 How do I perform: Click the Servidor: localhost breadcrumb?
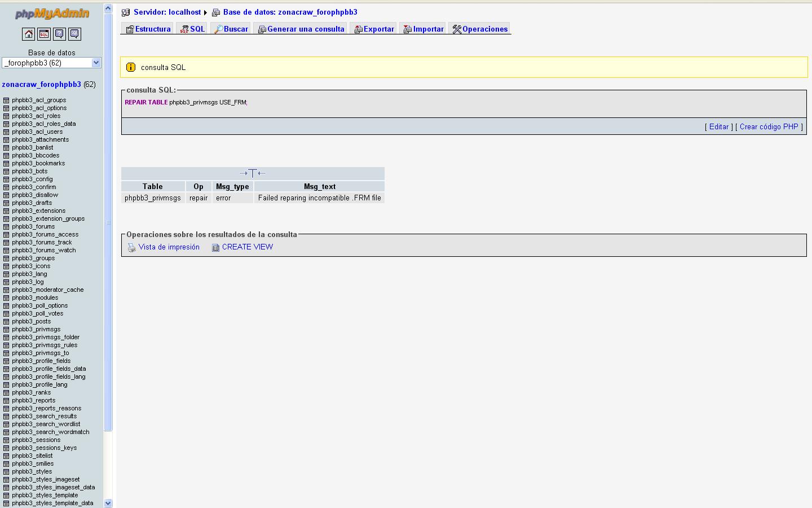click(167, 12)
